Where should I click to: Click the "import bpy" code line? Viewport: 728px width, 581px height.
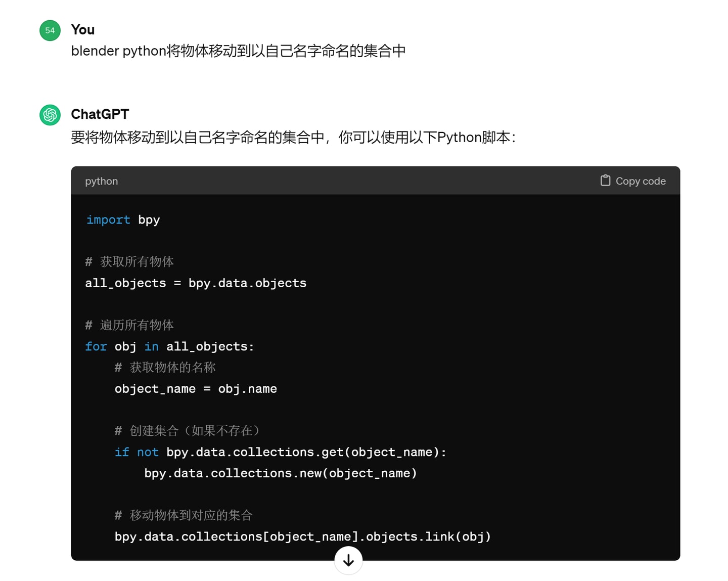pos(123,220)
